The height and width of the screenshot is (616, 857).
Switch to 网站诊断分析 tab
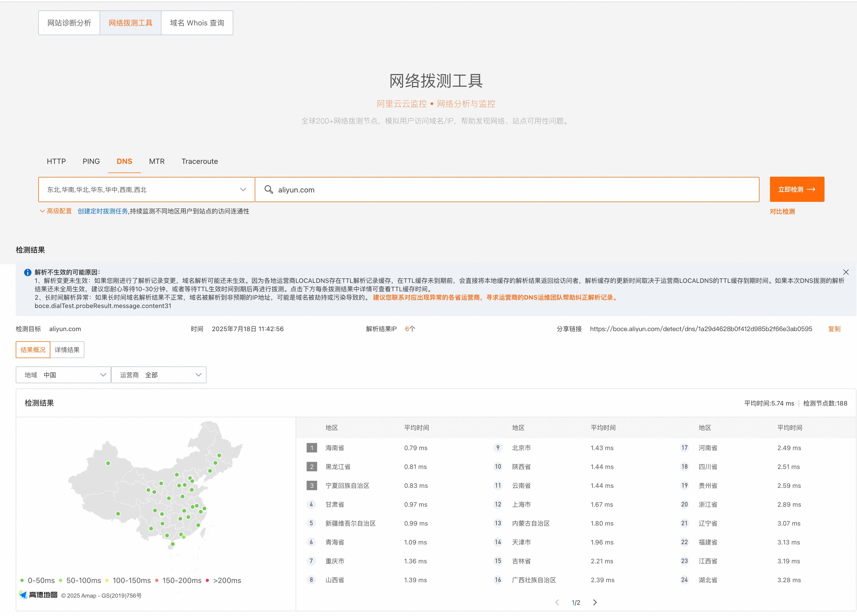click(69, 23)
